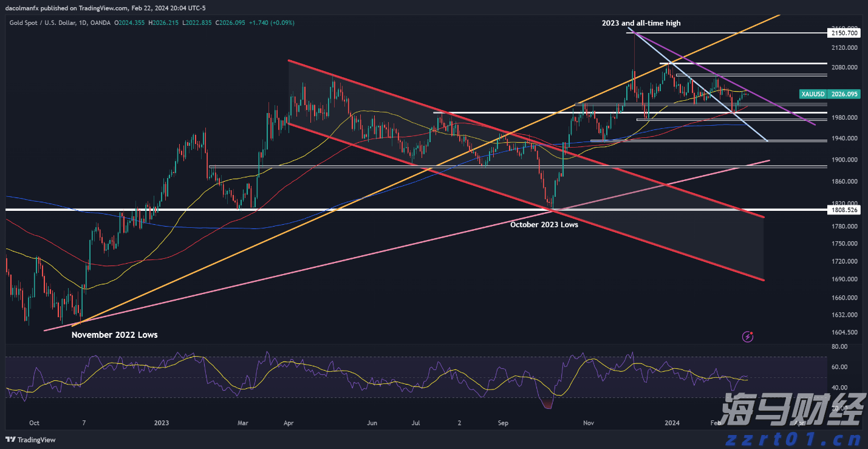Click the 60.00 level on RSI scale
The width and height of the screenshot is (868, 449).
tap(839, 367)
